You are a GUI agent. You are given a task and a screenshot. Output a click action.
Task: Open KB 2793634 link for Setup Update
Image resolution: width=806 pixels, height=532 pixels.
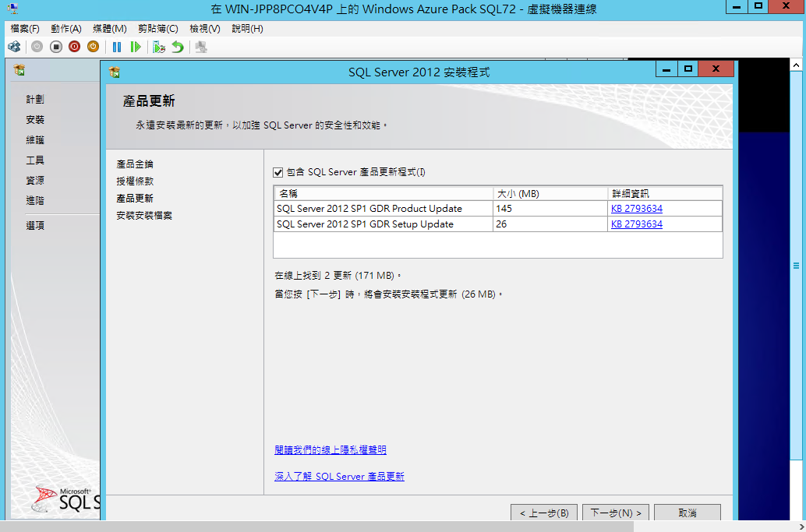tap(636, 224)
